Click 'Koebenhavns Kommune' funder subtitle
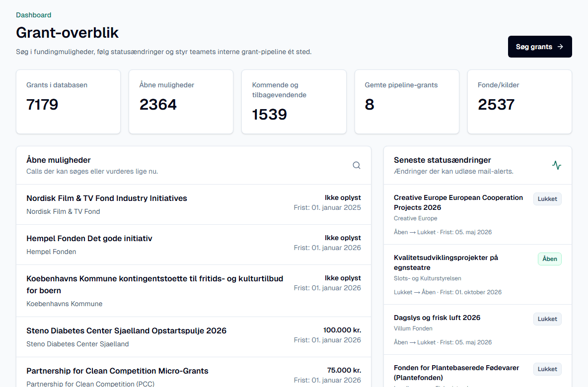Screen dimensions: 588x387 coord(64,304)
